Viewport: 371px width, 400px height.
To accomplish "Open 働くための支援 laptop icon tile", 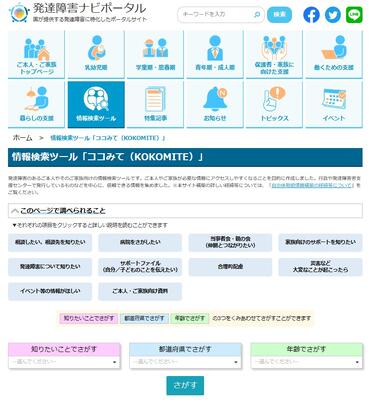I will [x=334, y=55].
